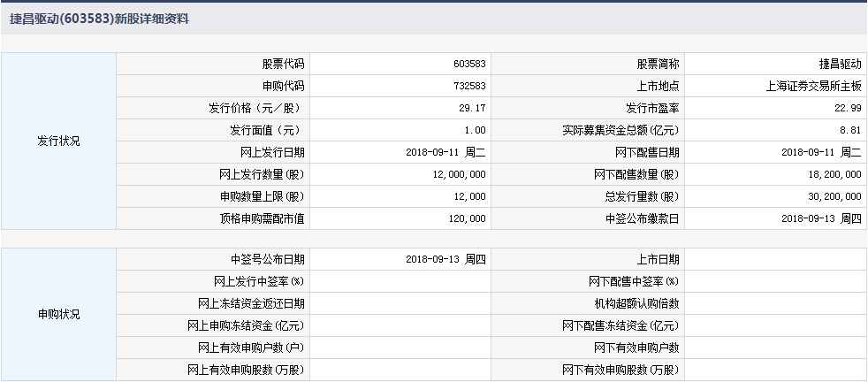
Task: Click the 网下配售数量 value 18,200,000
Action: pos(828,175)
